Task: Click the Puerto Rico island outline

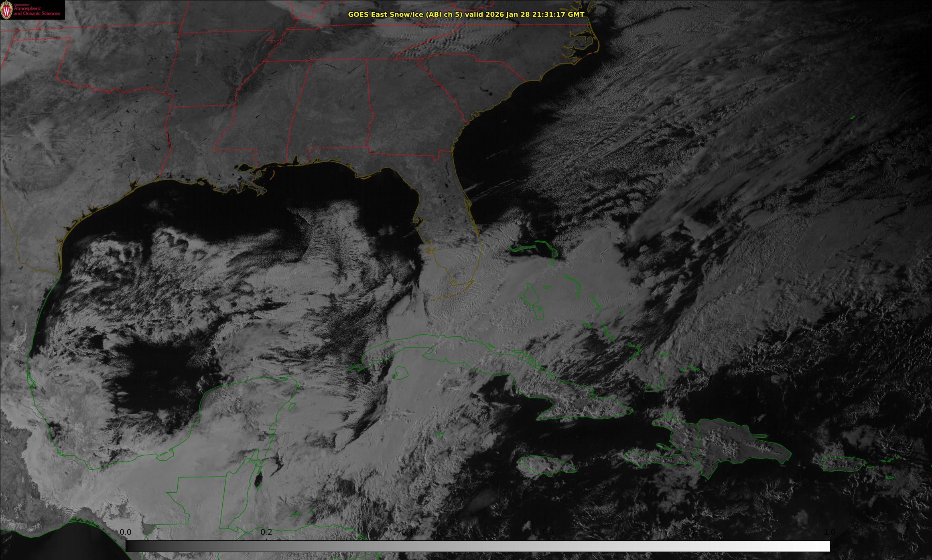Action: tap(843, 463)
